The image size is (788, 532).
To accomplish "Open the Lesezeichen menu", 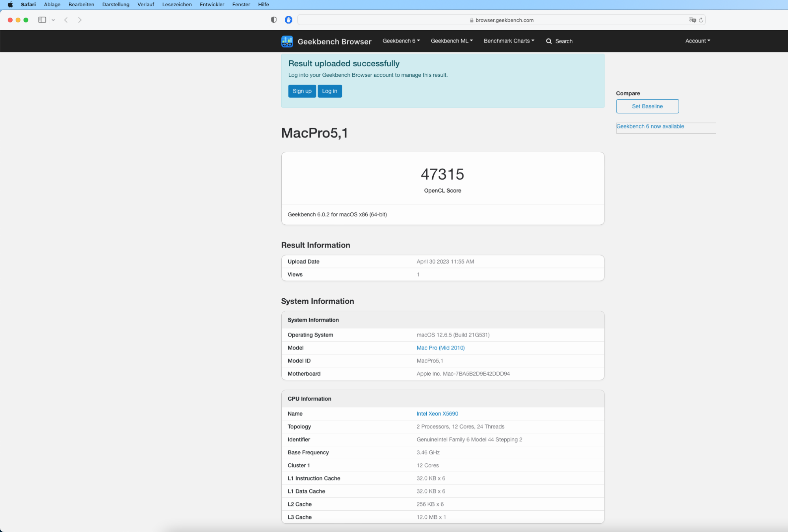I will pos(177,5).
